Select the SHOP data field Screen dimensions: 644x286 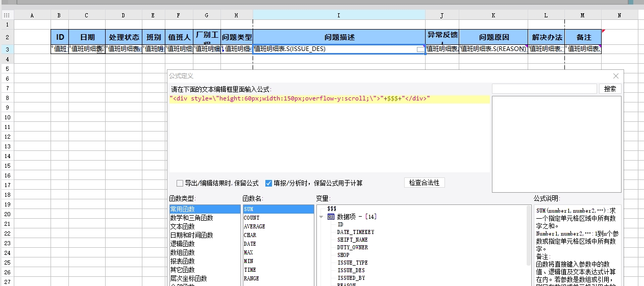pyautogui.click(x=343, y=255)
